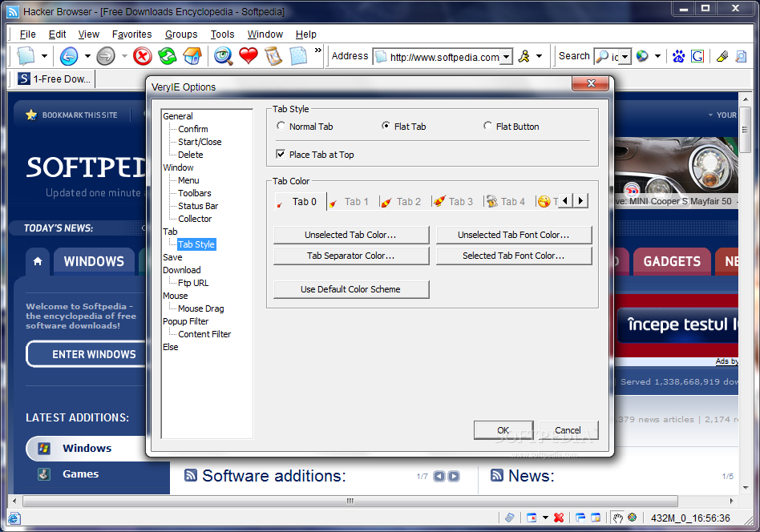Open history with the hourglass icon
The image size is (760, 532).
(x=273, y=56)
